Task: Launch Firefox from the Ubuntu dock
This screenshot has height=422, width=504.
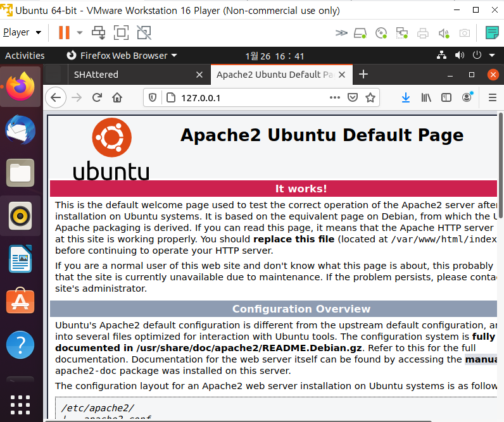Action: [x=20, y=87]
